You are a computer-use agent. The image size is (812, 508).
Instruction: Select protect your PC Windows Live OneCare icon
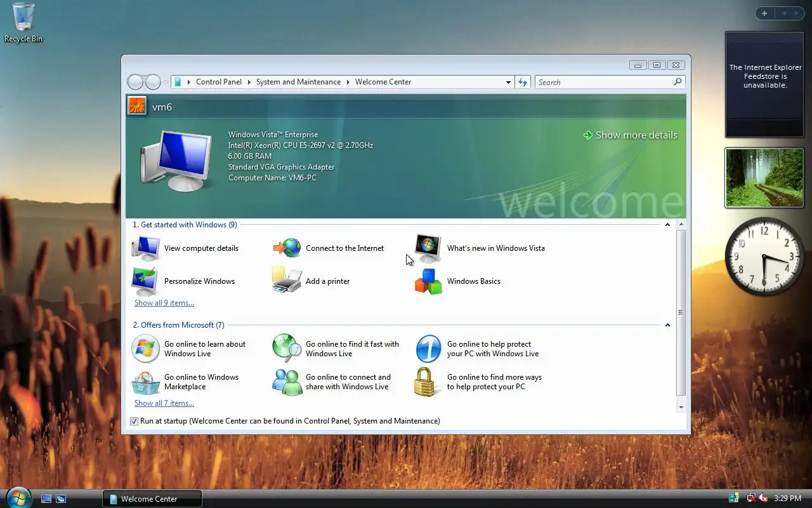tap(428, 349)
